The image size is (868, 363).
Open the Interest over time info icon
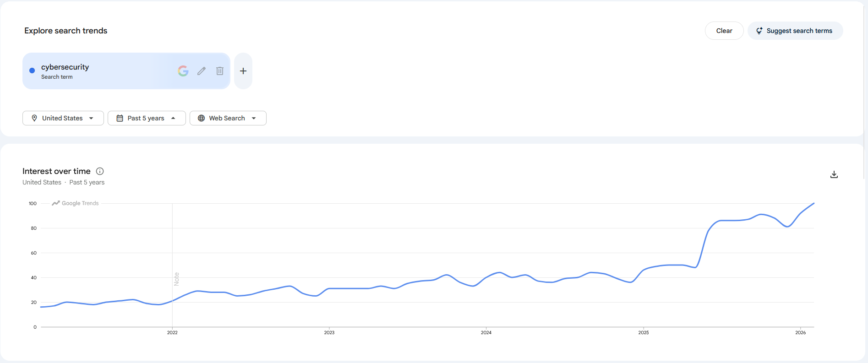point(100,171)
